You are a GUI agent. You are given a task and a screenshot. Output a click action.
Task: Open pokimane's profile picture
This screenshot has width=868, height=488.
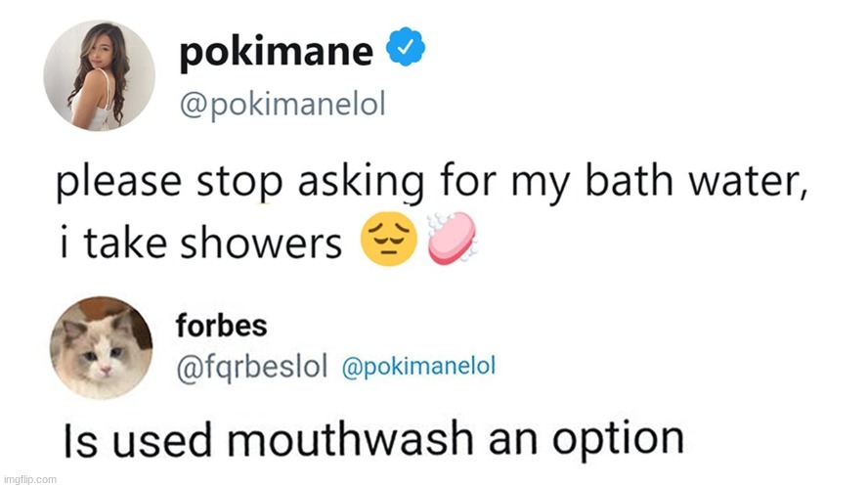(x=99, y=76)
